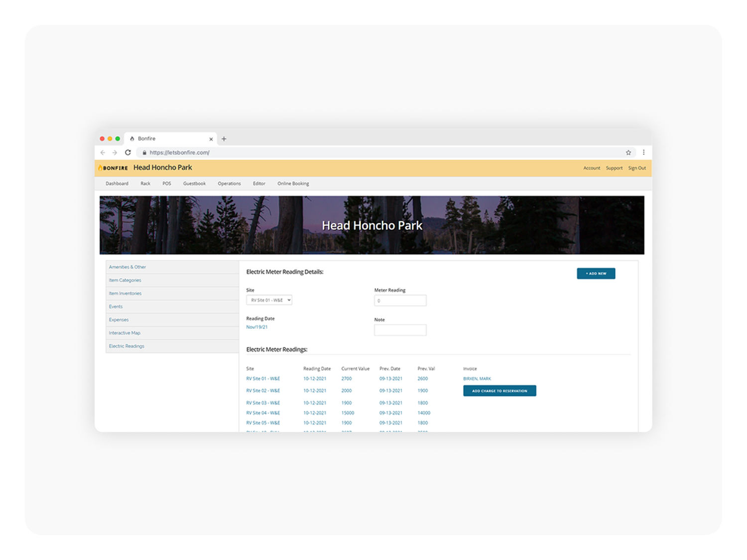747x560 pixels.
Task: Open the Online Booking menu
Action: tap(293, 184)
